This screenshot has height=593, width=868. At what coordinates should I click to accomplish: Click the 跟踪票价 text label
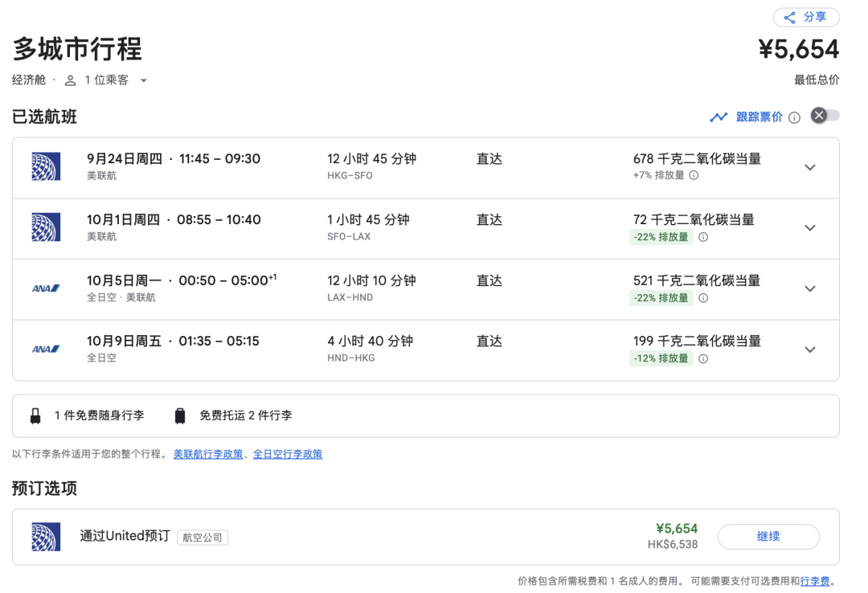pos(759,117)
